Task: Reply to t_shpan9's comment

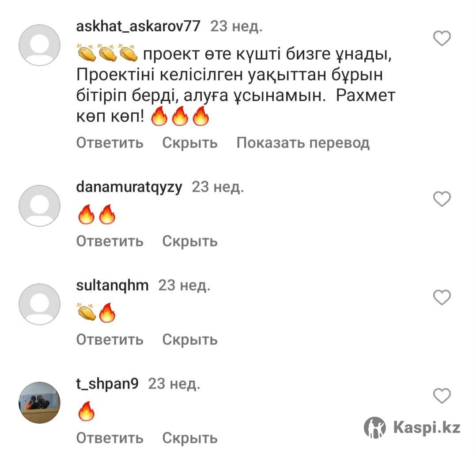Action: (x=110, y=438)
